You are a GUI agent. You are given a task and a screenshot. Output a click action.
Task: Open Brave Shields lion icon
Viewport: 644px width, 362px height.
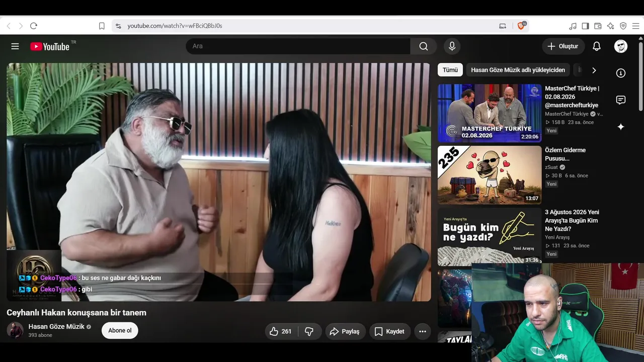(x=521, y=26)
